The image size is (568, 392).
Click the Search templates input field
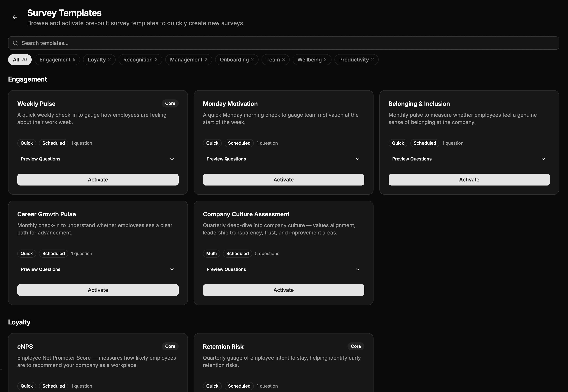tap(148, 43)
